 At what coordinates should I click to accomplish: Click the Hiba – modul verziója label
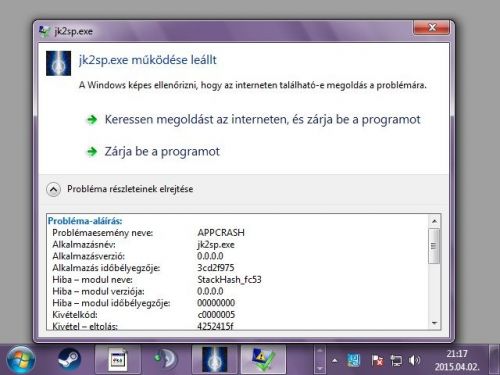coord(98,291)
